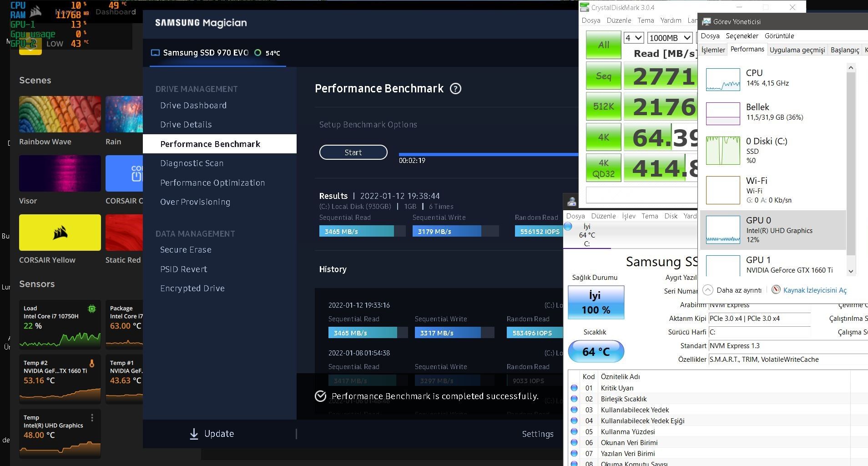Click the flame icon on Temp #2 card
This screenshot has height=466, width=868.
click(x=92, y=364)
